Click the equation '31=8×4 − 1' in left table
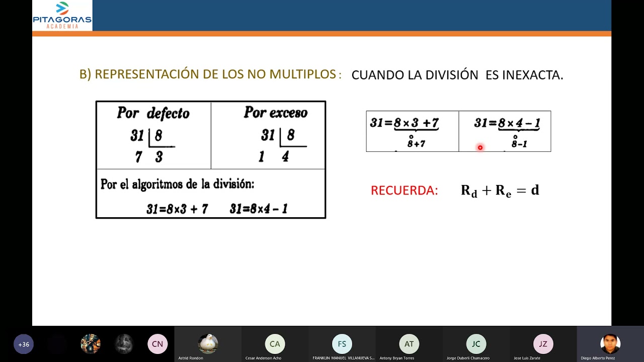The image size is (644, 362). [259, 209]
